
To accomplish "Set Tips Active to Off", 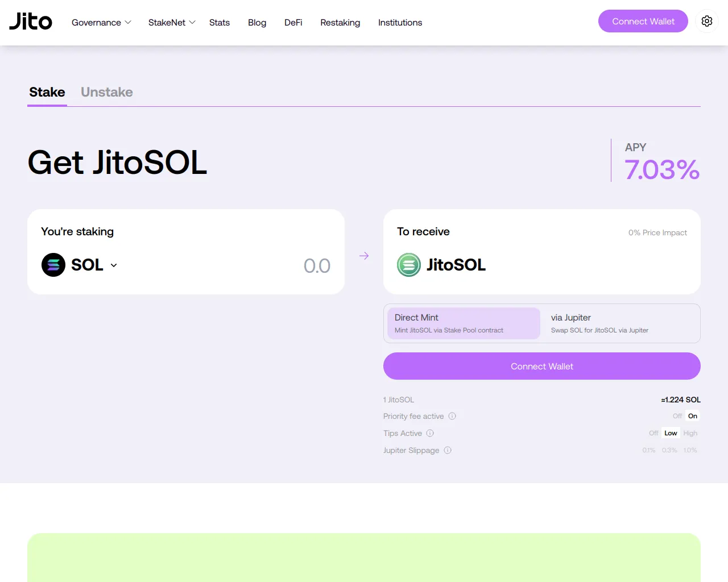I will (653, 433).
